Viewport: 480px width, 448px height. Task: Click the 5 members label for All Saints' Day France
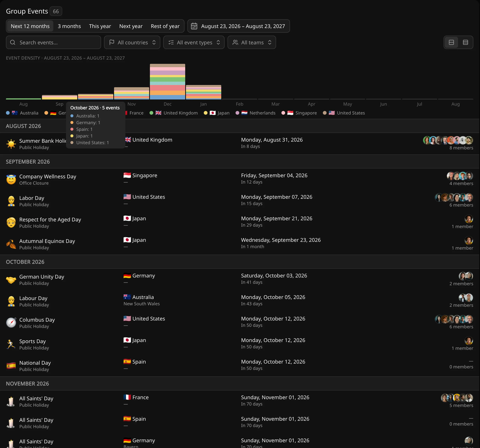coord(461,405)
